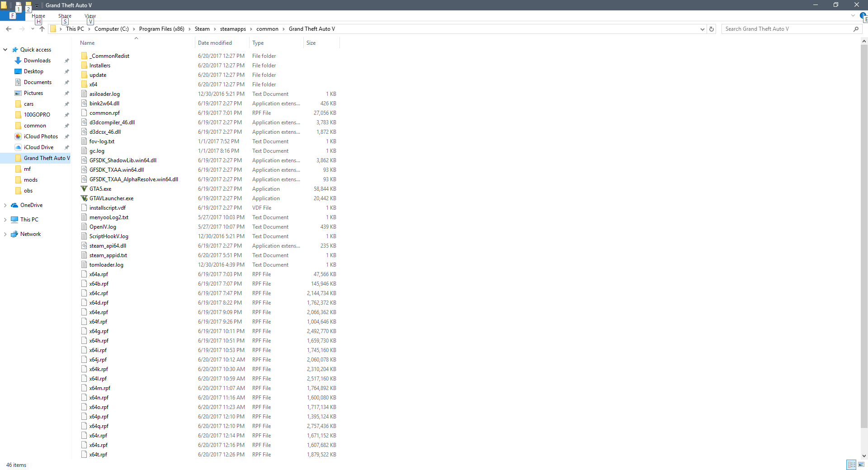Sort files by Date modified column

[222, 43]
